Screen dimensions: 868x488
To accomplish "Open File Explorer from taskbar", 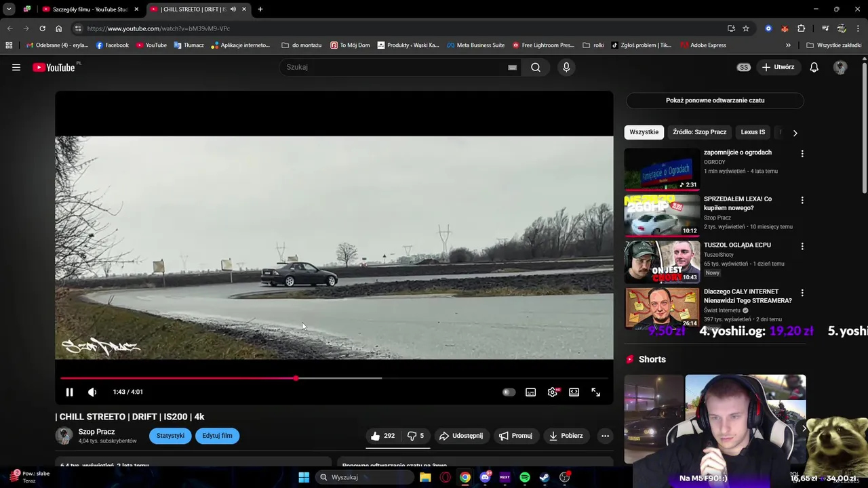I will pyautogui.click(x=425, y=477).
